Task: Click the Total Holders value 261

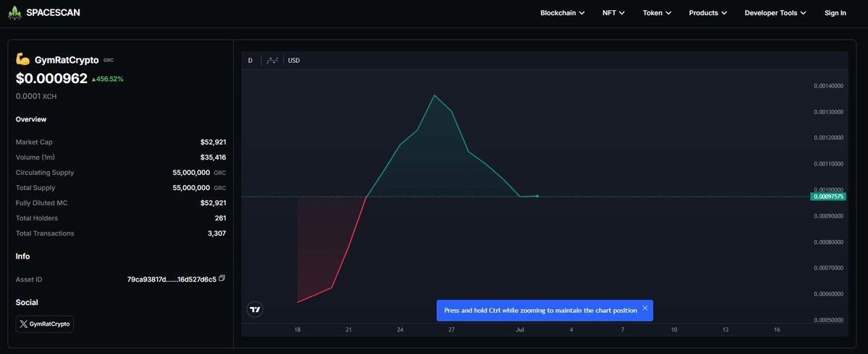Action: [220, 218]
